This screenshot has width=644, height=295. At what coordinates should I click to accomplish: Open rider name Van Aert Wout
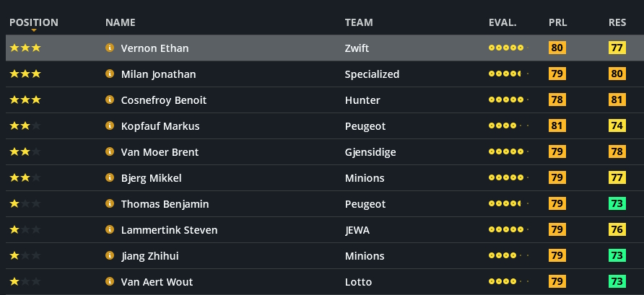click(x=157, y=282)
